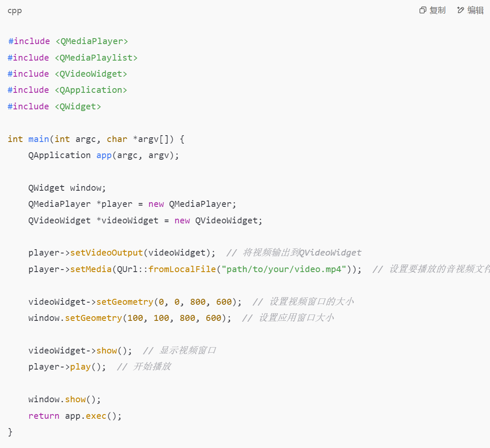Click on <QApplication> include header
This screenshot has width=490, height=448.
[91, 90]
